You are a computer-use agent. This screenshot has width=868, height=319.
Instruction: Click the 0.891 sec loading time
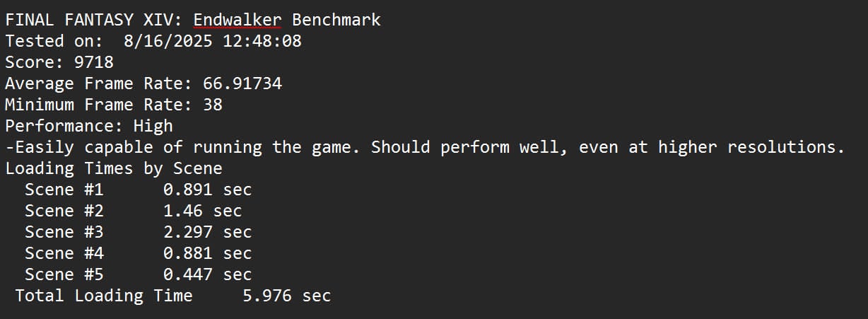tap(207, 190)
